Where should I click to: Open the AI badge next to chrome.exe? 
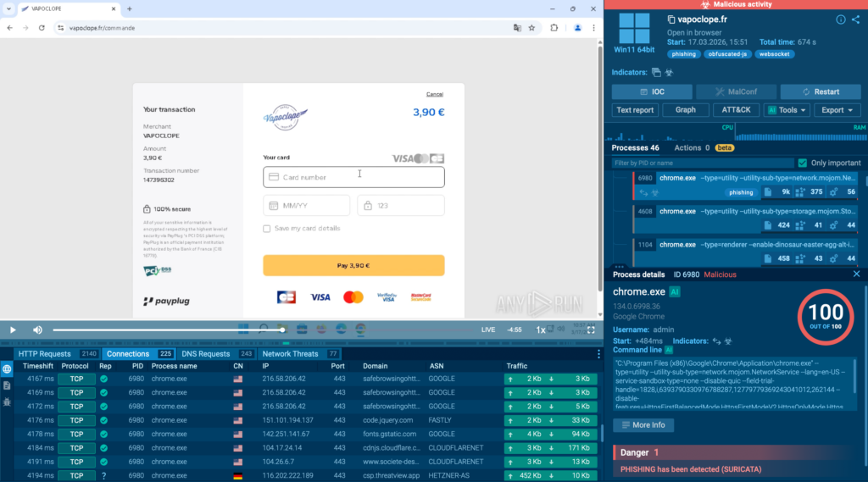[x=675, y=291]
